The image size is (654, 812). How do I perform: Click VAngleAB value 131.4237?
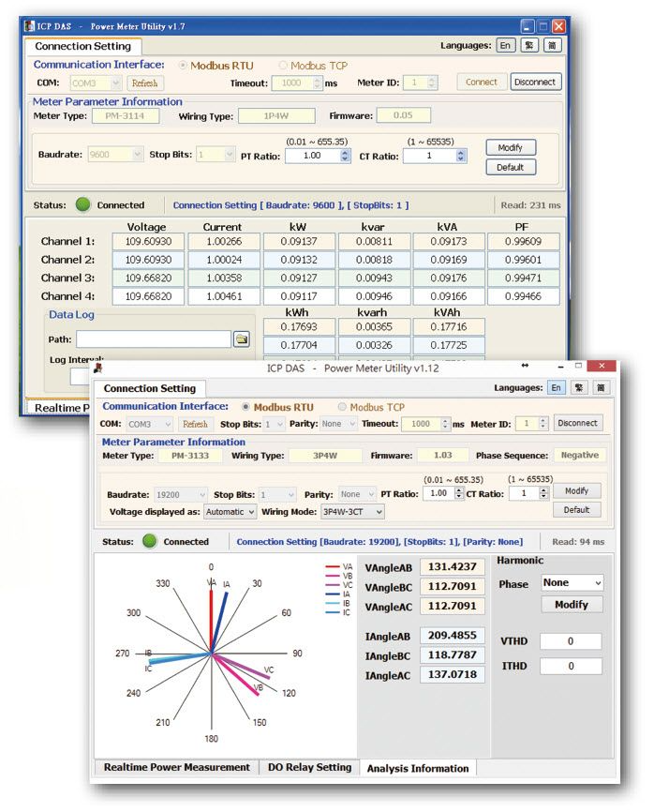click(453, 566)
